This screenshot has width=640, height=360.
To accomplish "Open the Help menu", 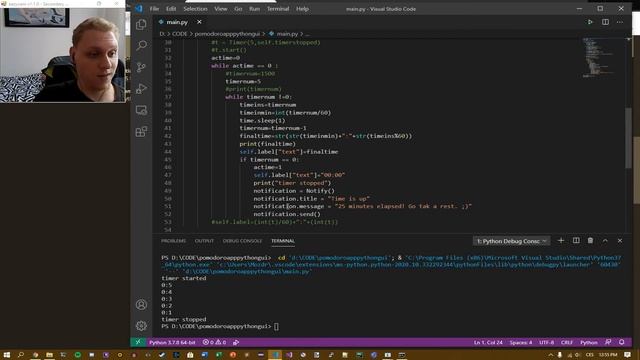I will 302,9.
